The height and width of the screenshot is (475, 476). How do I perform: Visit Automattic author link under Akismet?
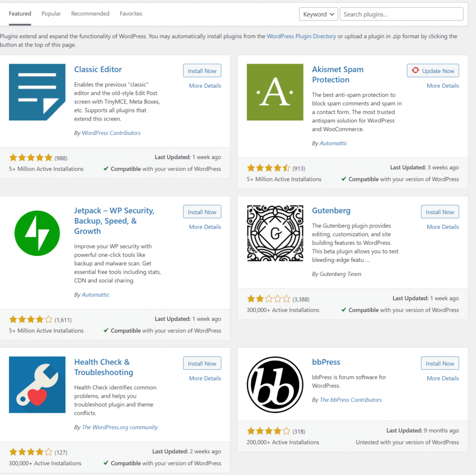pos(333,143)
